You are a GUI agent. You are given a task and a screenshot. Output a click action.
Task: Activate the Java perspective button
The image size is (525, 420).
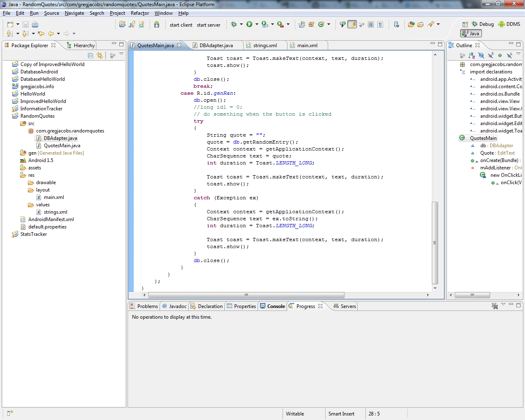(x=470, y=34)
